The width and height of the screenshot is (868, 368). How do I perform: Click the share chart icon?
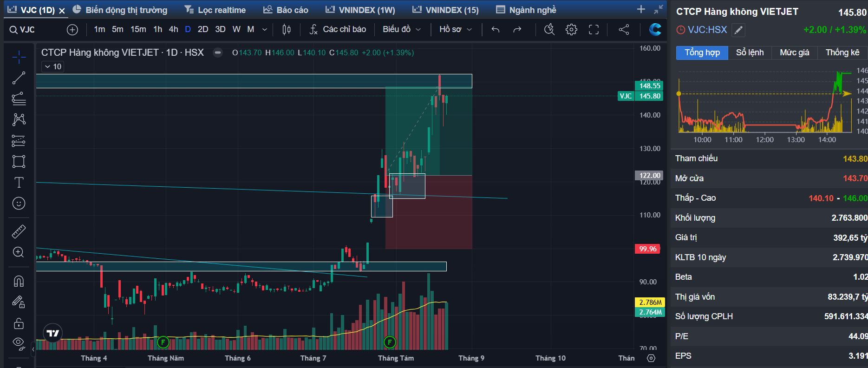pyautogui.click(x=624, y=30)
